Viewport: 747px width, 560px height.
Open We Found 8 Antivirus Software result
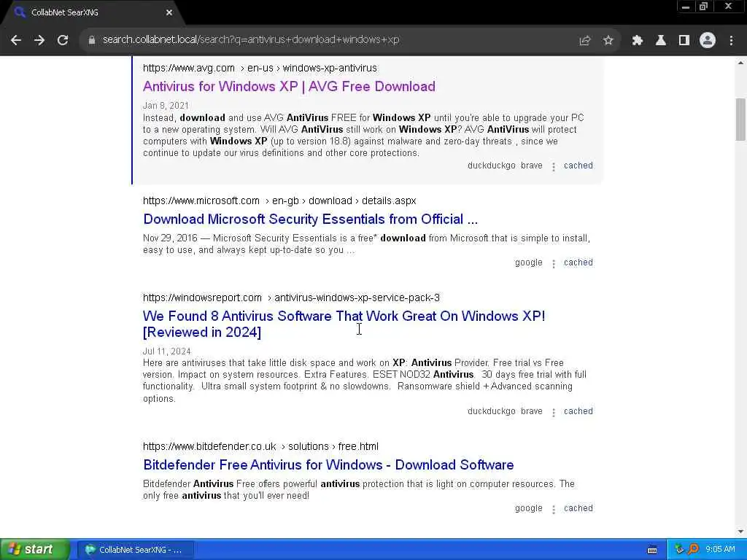344,324
